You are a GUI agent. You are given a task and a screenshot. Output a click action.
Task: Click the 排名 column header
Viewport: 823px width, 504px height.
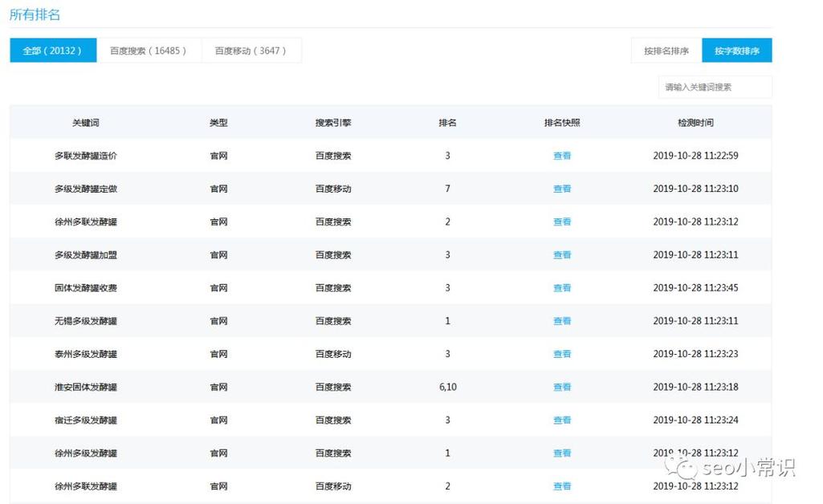click(447, 123)
